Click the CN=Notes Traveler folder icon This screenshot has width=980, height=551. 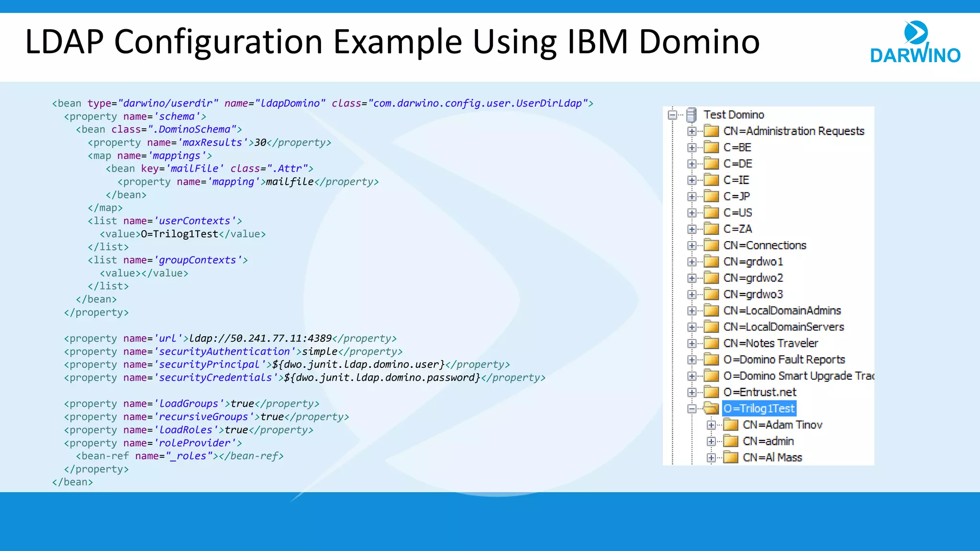[x=711, y=343]
